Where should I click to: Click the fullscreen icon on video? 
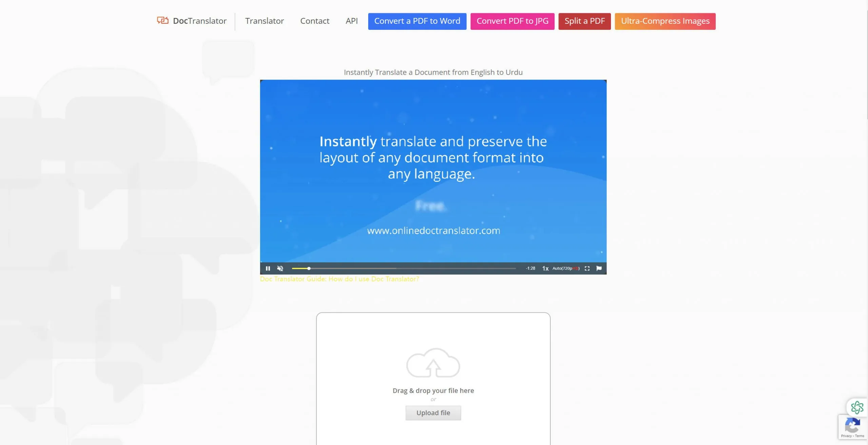pyautogui.click(x=587, y=268)
